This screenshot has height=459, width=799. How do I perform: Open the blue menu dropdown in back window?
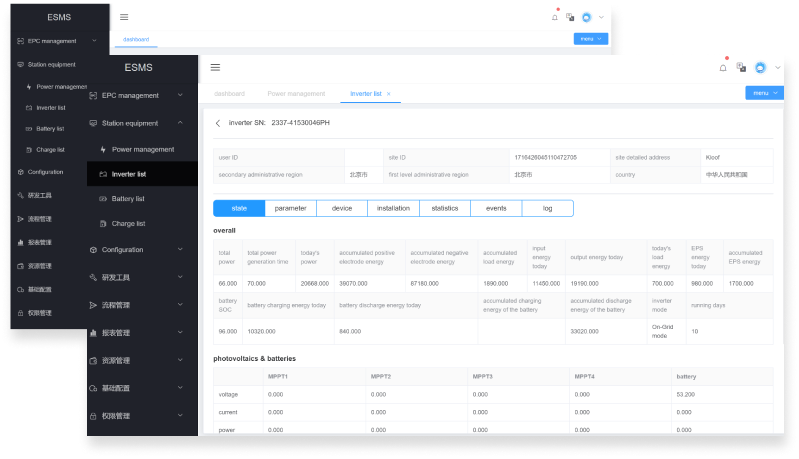(591, 39)
